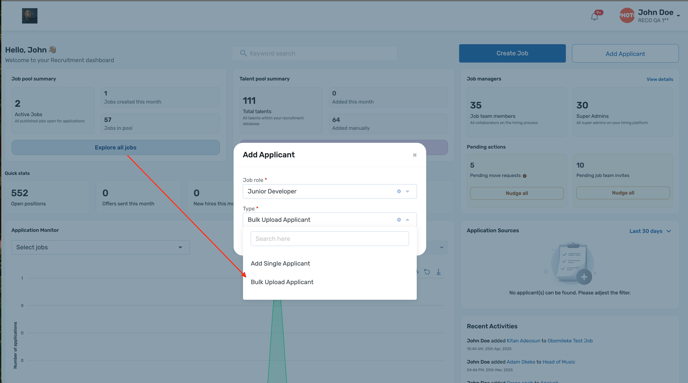This screenshot has width=688, height=383.
Task: Click info icon beside Pending move requests
Action: coord(524,176)
